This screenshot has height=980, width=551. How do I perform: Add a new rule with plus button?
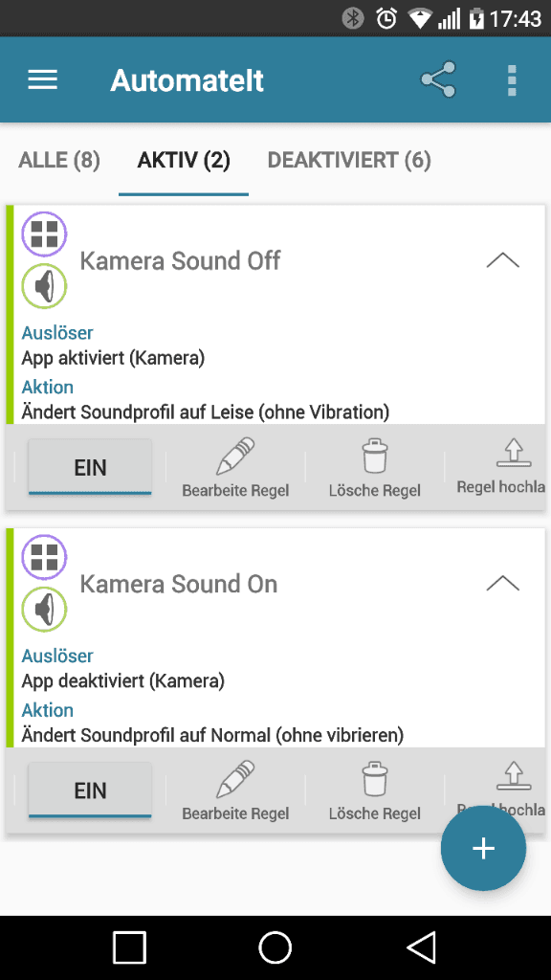click(x=483, y=848)
